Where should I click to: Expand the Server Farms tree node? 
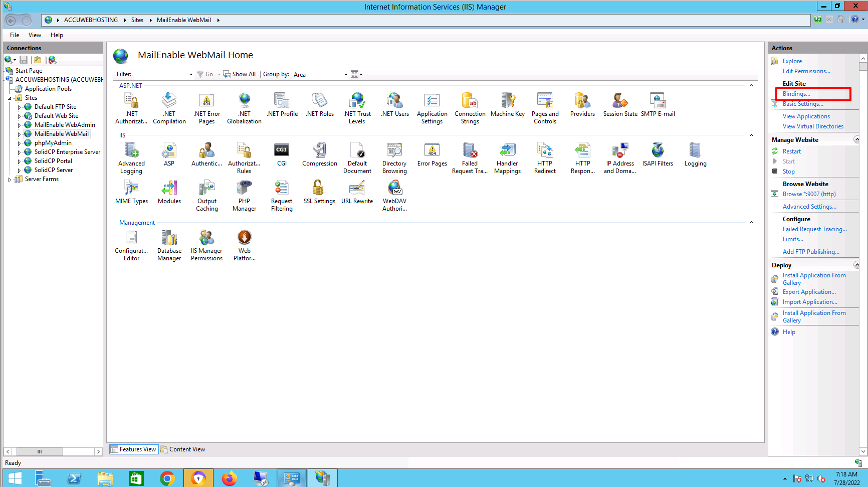(x=10, y=179)
